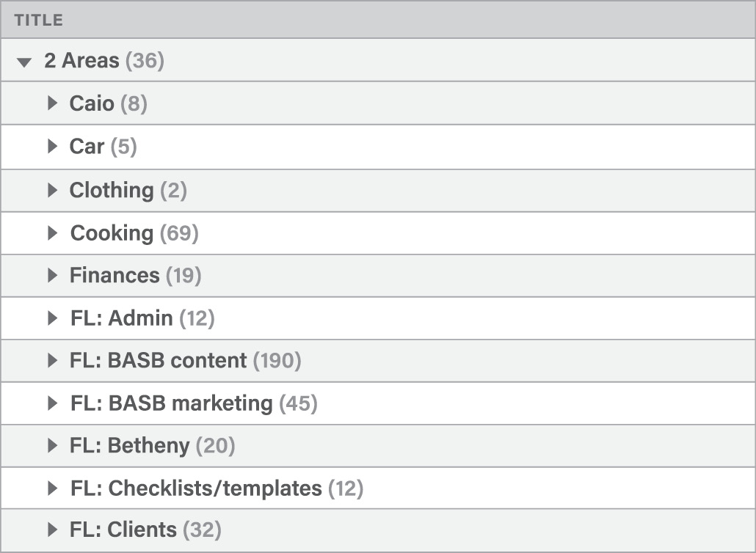The image size is (756, 553).
Task: Select the FL: Betheny notebook
Action: (130, 445)
